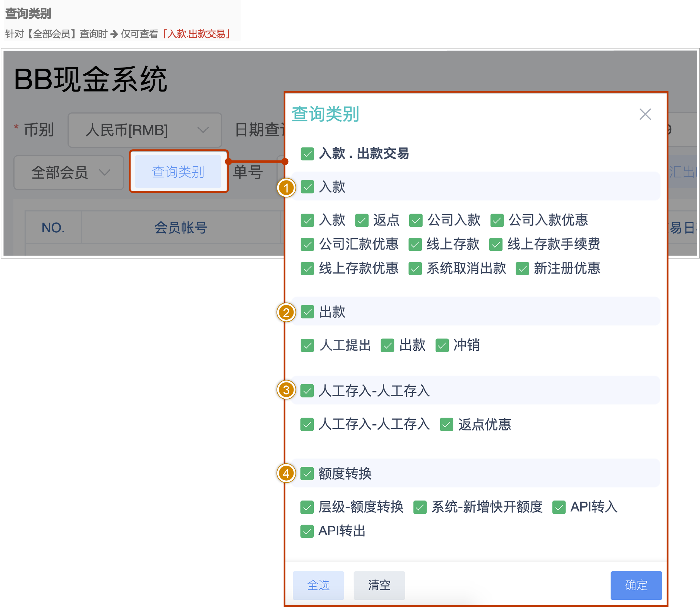Toggle the 出款 group header checkbox
The width and height of the screenshot is (700, 607).
(307, 312)
